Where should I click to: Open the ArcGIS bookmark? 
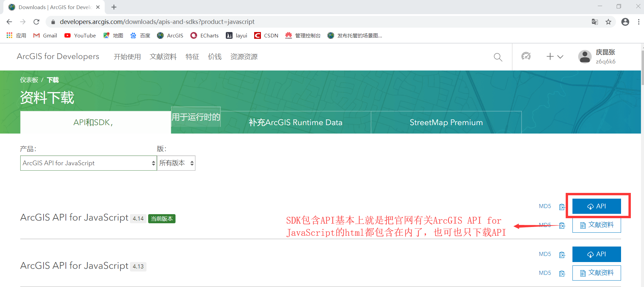[x=170, y=35]
